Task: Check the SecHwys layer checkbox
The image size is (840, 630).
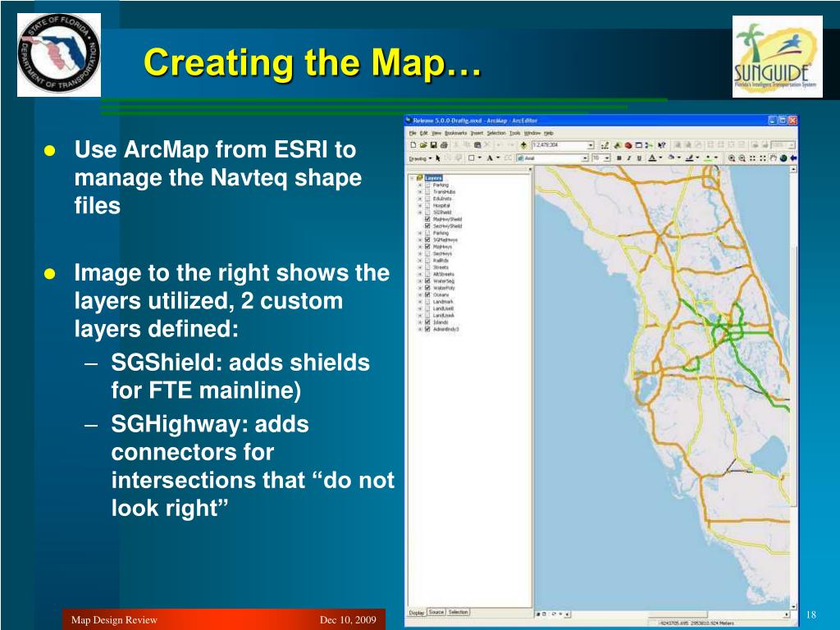Action: tap(427, 253)
